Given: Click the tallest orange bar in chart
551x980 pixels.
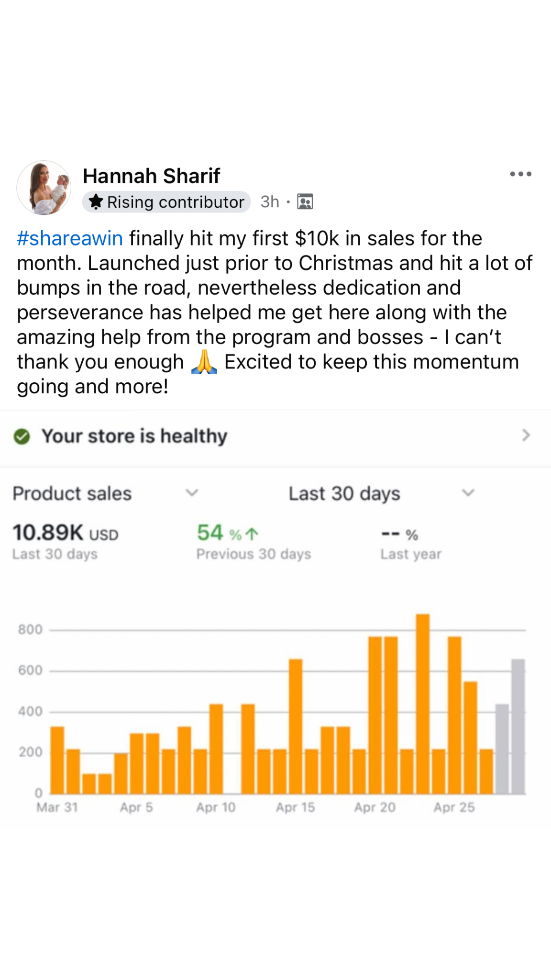Looking at the screenshot, I should 423,703.
